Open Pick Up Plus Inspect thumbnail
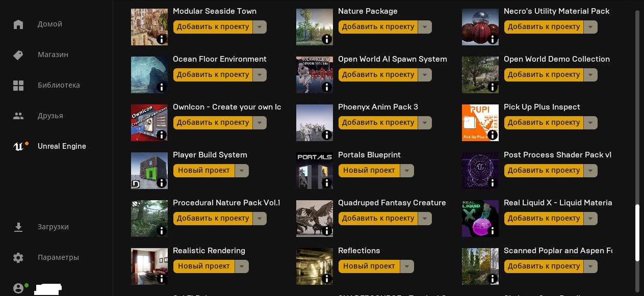Viewport: 644px width, 296px height. (480, 123)
